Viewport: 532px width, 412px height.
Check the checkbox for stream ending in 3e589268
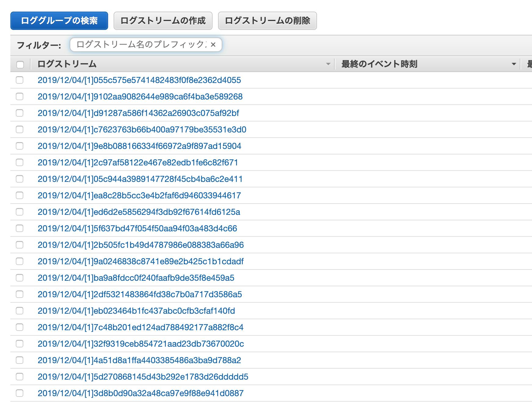(20, 97)
